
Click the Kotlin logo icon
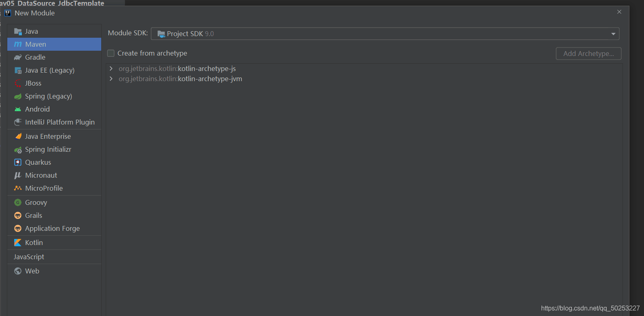click(18, 243)
